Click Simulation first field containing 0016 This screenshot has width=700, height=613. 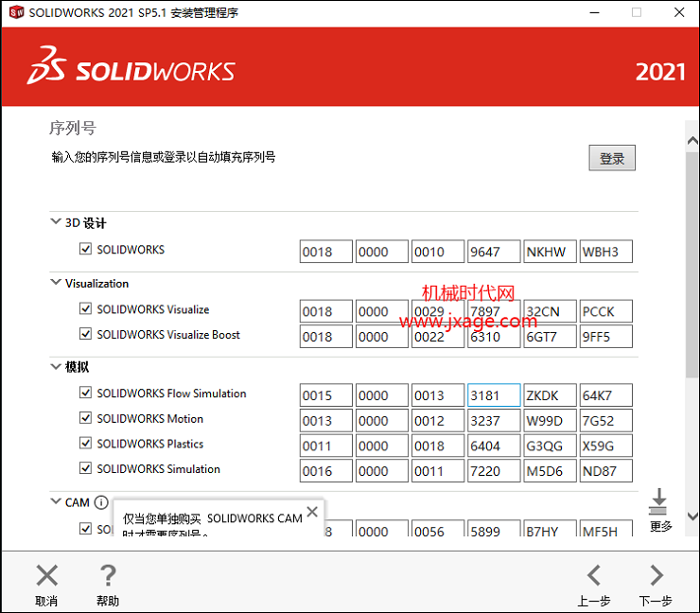coord(326,470)
